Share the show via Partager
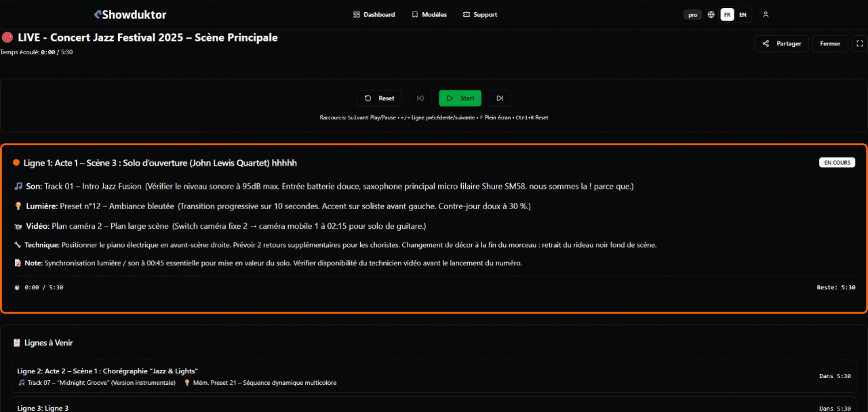This screenshot has width=868, height=412. pyautogui.click(x=782, y=43)
